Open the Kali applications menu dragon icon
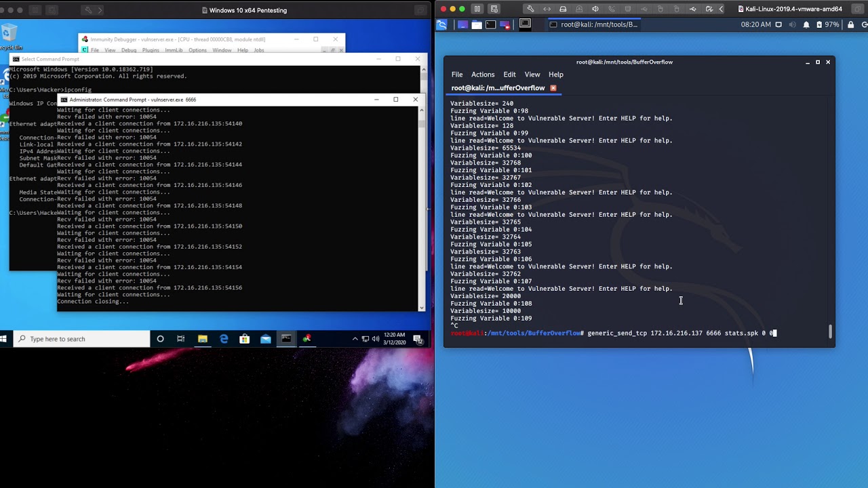868x488 pixels. (442, 24)
